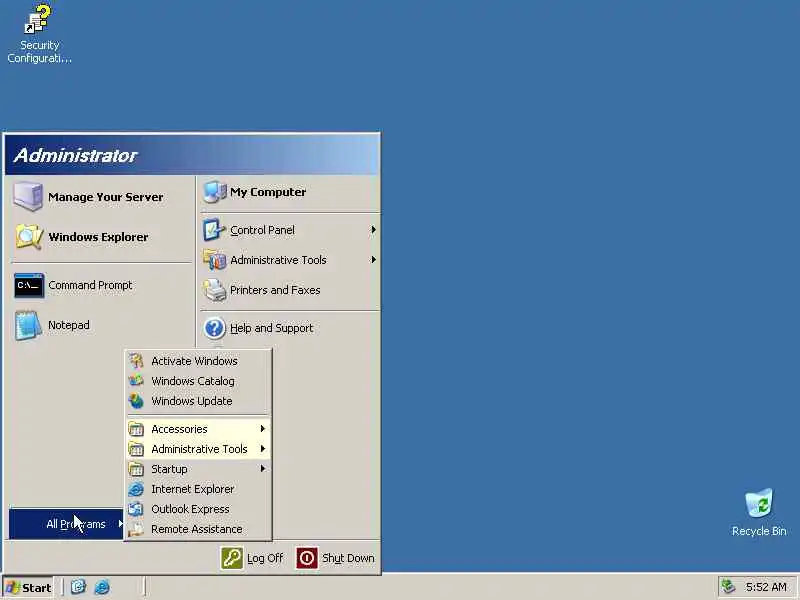Screen dimensions: 800x600
Task: Open the All Programs menu entry
Action: pyautogui.click(x=66, y=524)
